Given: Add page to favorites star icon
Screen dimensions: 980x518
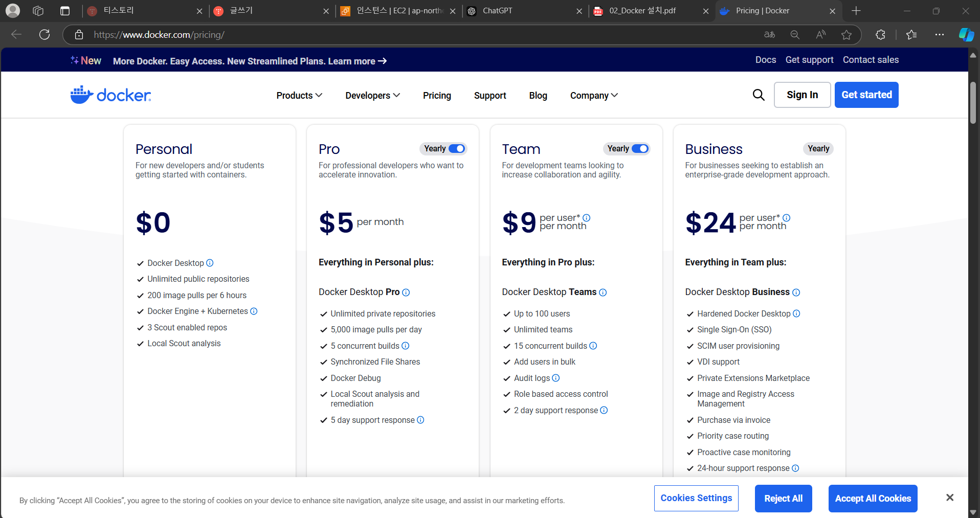Looking at the screenshot, I should pyautogui.click(x=847, y=34).
